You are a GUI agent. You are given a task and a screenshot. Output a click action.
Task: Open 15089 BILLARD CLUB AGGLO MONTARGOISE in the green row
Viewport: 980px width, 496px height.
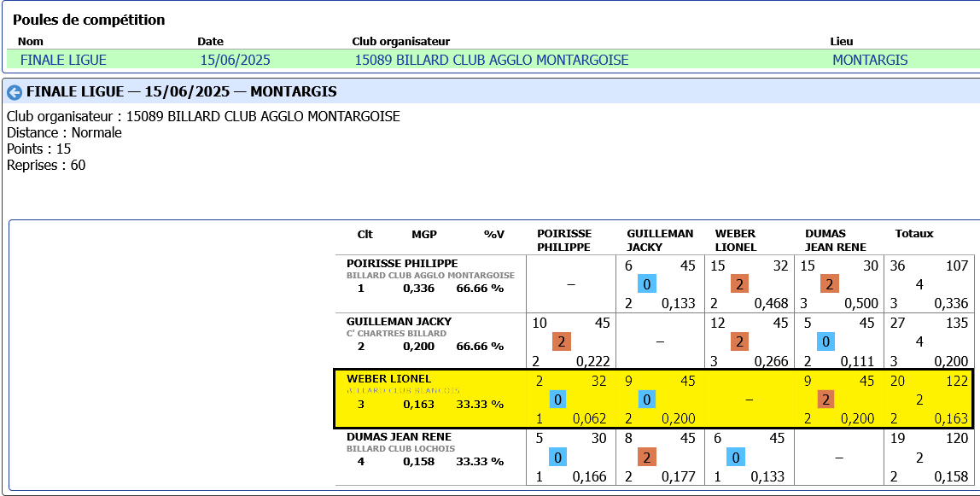click(x=491, y=60)
